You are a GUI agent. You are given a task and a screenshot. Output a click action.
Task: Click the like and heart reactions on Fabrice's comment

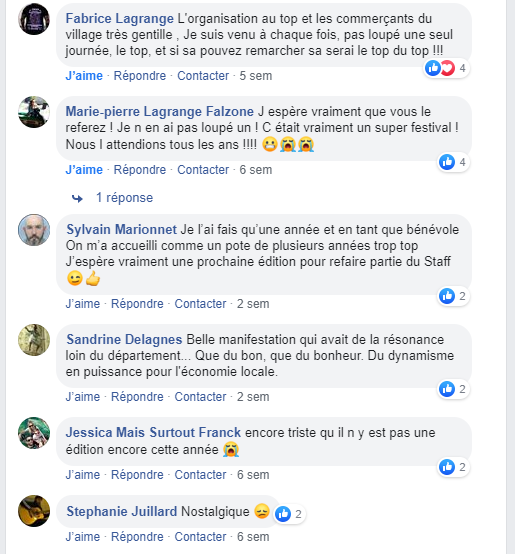(x=446, y=68)
